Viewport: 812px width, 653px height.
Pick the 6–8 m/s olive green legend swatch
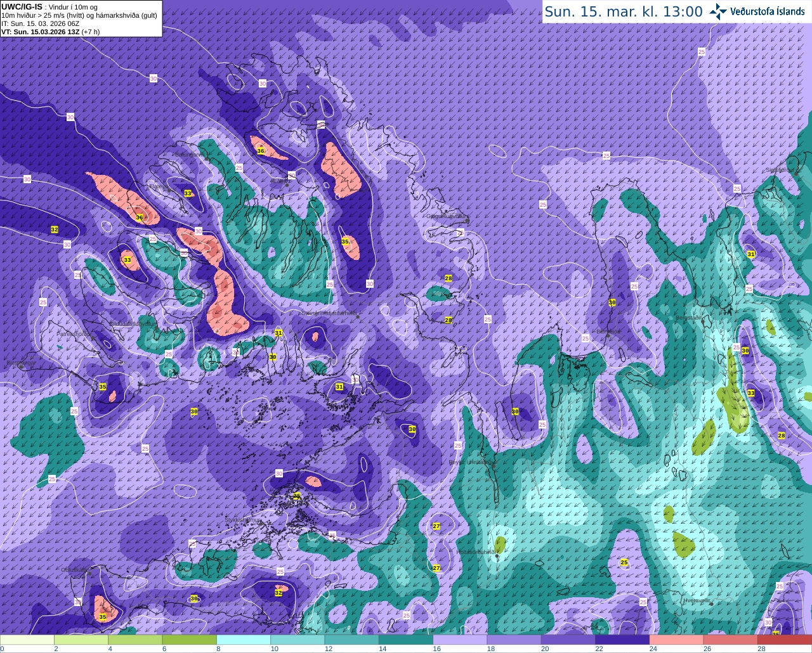[x=189, y=640]
